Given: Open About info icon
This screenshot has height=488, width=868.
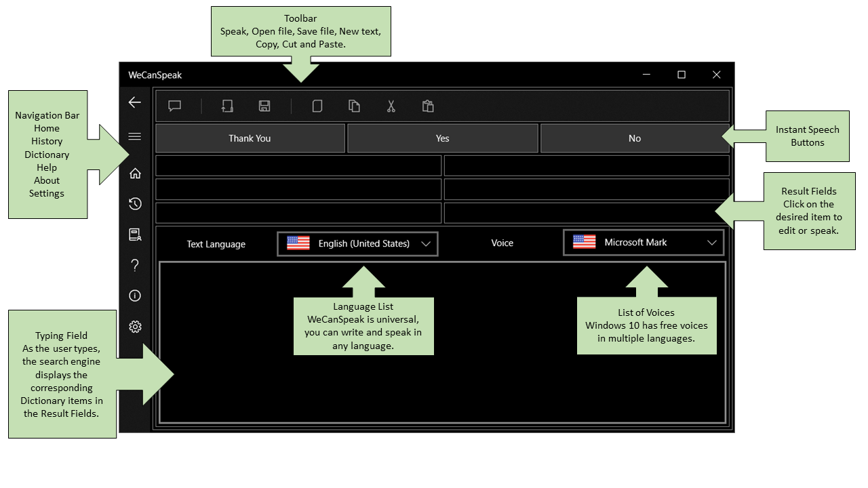Looking at the screenshot, I should (x=135, y=296).
